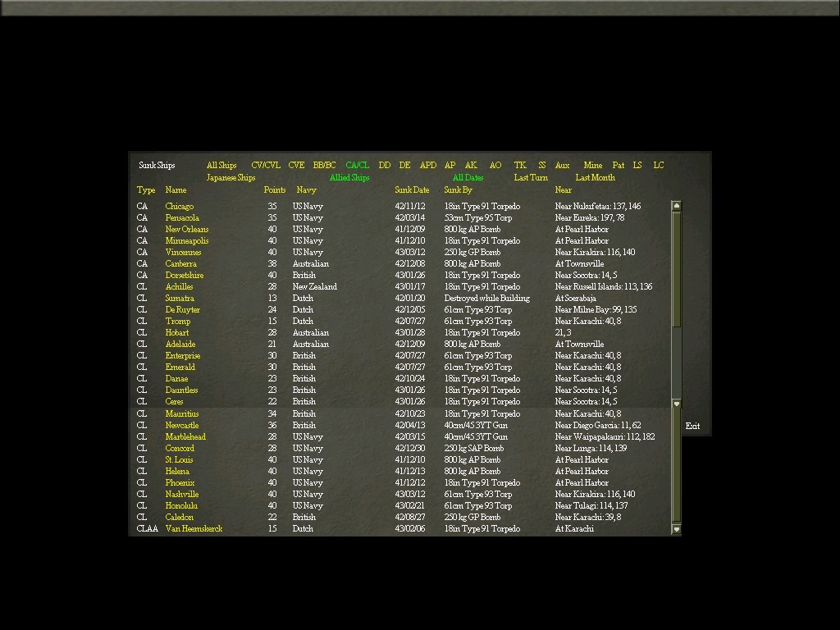The height and width of the screenshot is (630, 840).
Task: Select ship Dauntless
Action: tap(181, 390)
